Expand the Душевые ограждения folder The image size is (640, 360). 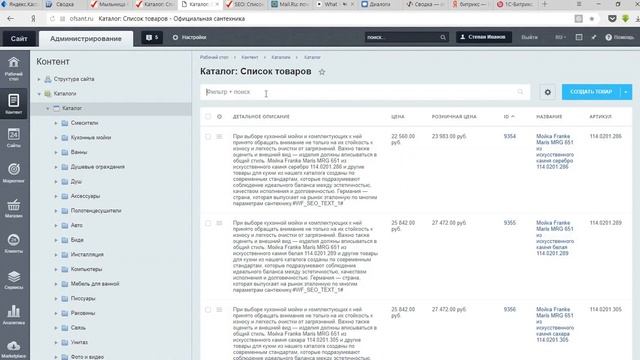(56, 167)
